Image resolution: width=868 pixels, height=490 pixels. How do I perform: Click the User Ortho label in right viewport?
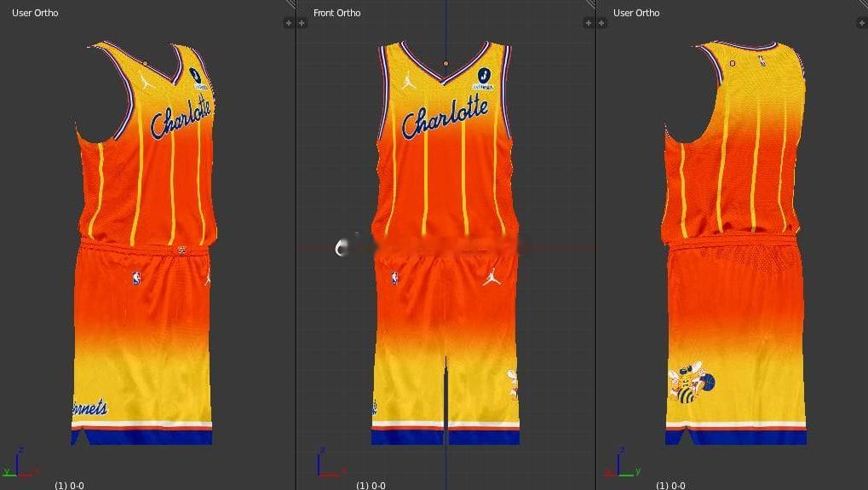(x=636, y=13)
